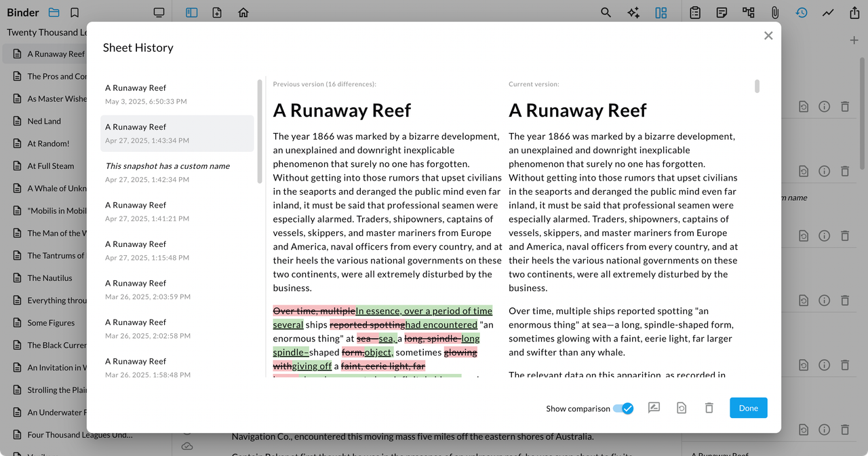This screenshot has width=868, height=456.
Task: Delete the snapshot using the dialog's trash icon
Action: [x=709, y=408]
